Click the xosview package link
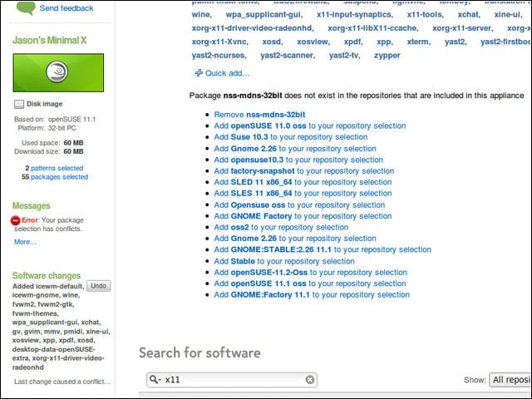This screenshot has height=399, width=532. tap(313, 42)
